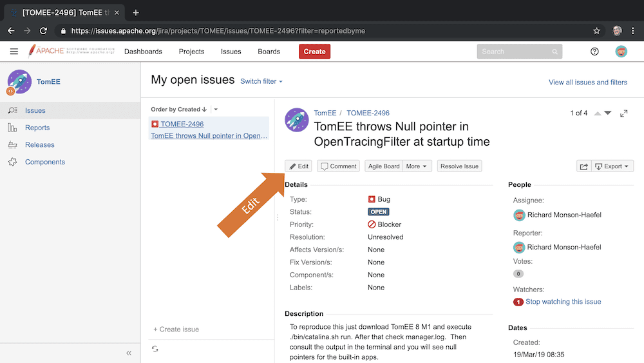Click the red Create button
This screenshot has width=644, height=363.
[x=315, y=52]
